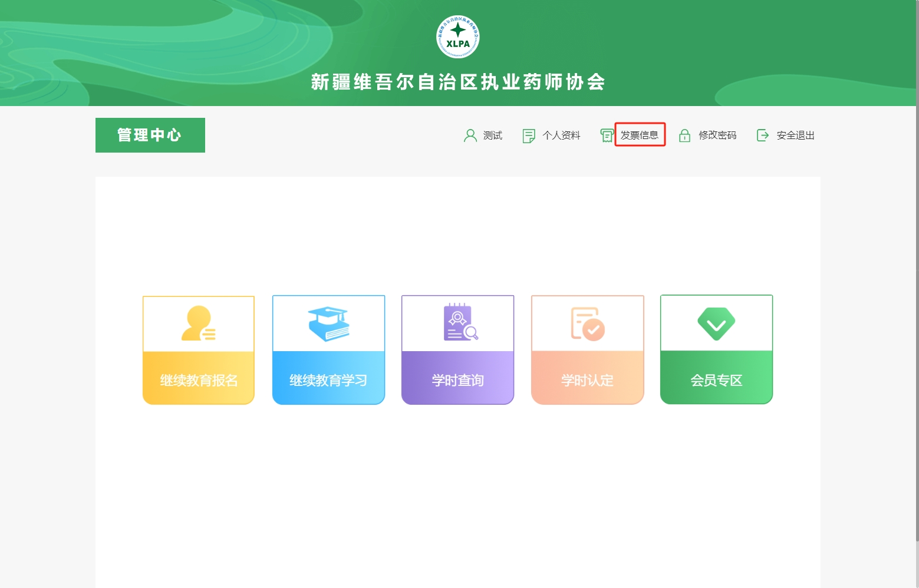Click the graduation cap book icon
The image size is (919, 588).
click(328, 323)
